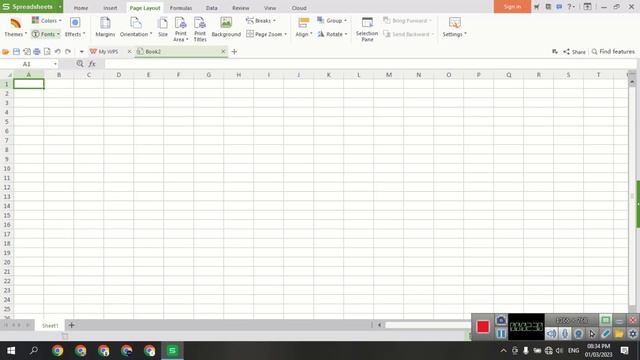Toggle recorder mouse cursor capture
The width and height of the screenshot is (640, 360).
(592, 333)
